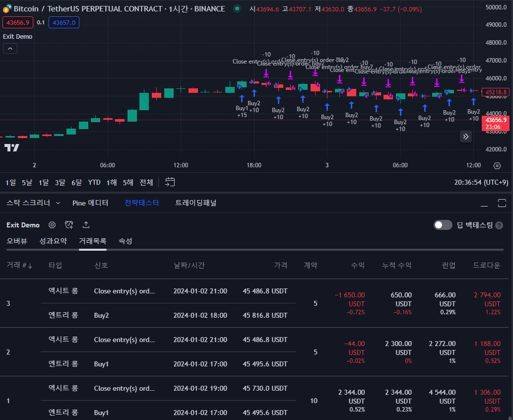Click the green market status dot

[237, 9]
